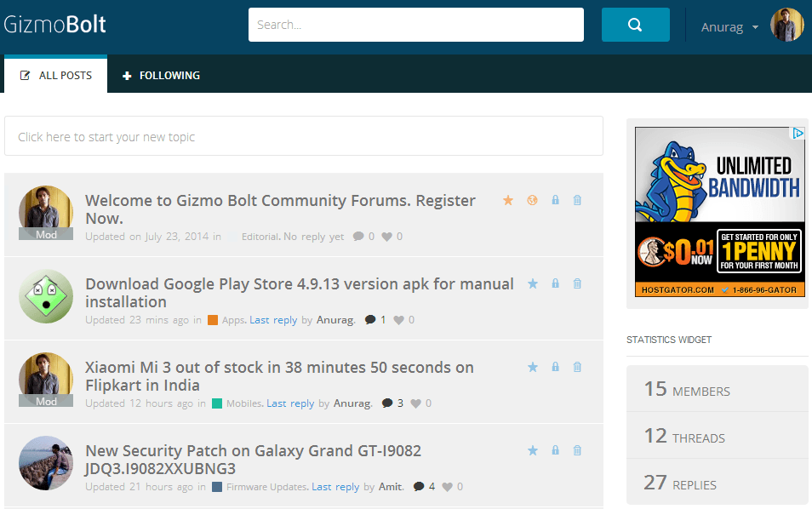This screenshot has width=812, height=509.
Task: Delete the Google Play Store post
Action: (x=577, y=283)
